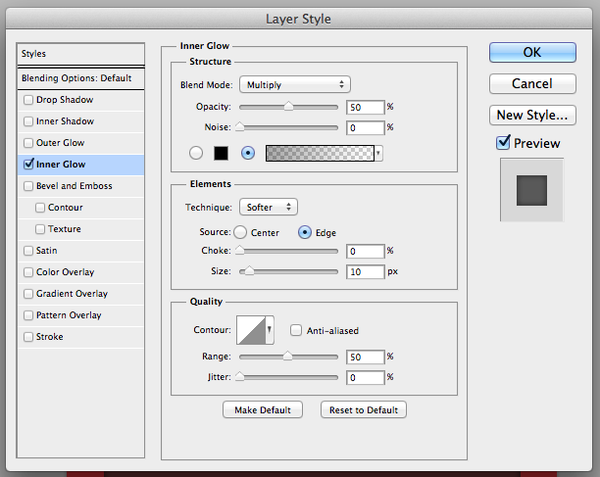Enable the Satin checkbox
The height and width of the screenshot is (477, 600).
pyautogui.click(x=28, y=251)
